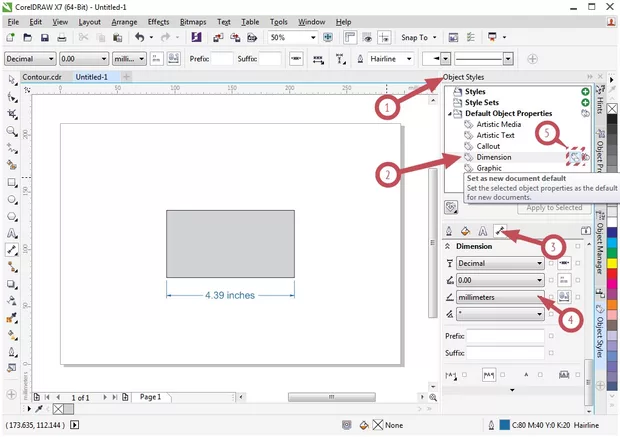
Task: Toggle checkbox next to Decimal style dropdown
Action: [x=551, y=264]
